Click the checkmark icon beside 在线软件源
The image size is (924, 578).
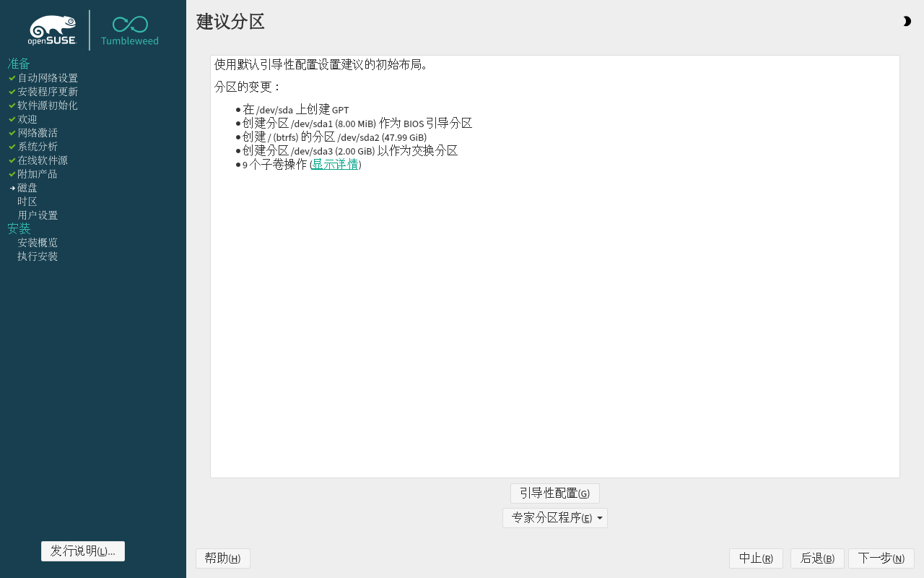[11, 160]
